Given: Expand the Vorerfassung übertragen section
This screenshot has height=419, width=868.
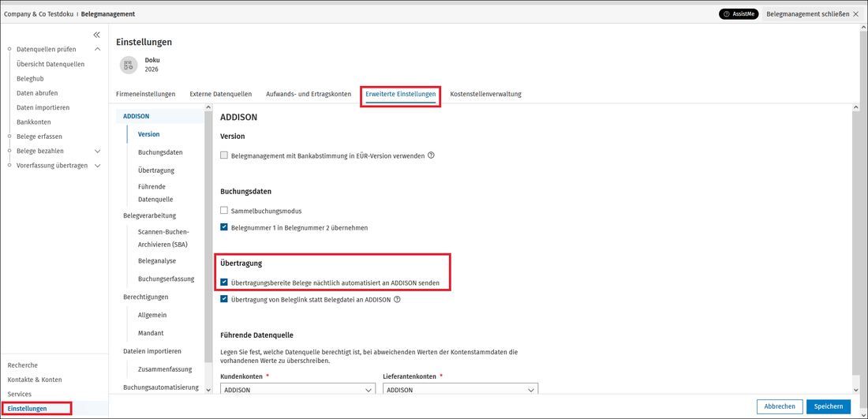Looking at the screenshot, I should tap(98, 165).
